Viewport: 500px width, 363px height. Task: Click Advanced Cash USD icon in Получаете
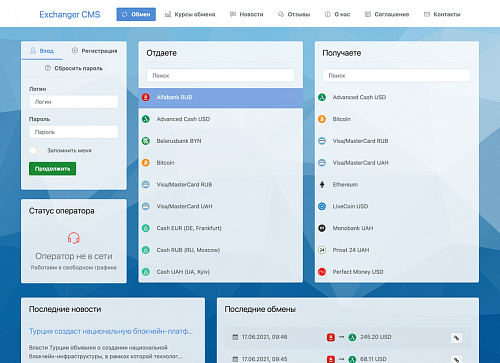[x=322, y=97]
